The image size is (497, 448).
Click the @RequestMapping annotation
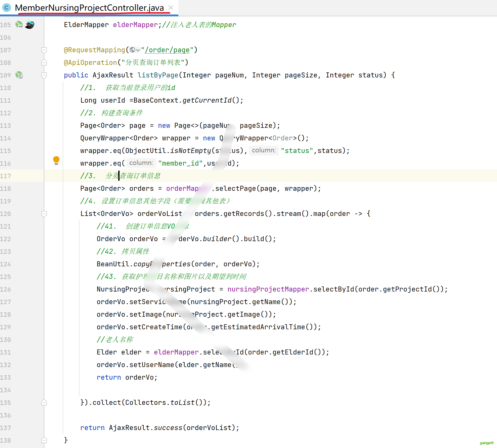(94, 50)
